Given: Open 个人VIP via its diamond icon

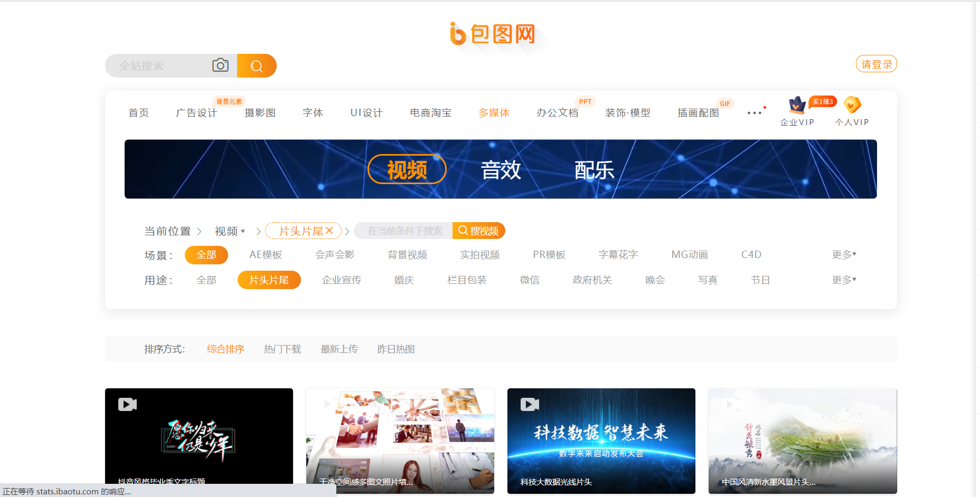Looking at the screenshot, I should (852, 106).
